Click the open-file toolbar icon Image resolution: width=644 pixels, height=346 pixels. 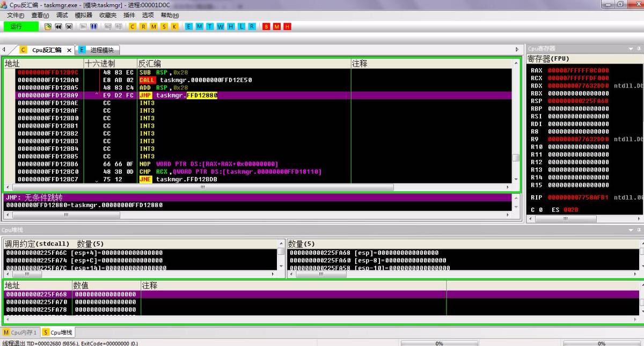(48, 26)
